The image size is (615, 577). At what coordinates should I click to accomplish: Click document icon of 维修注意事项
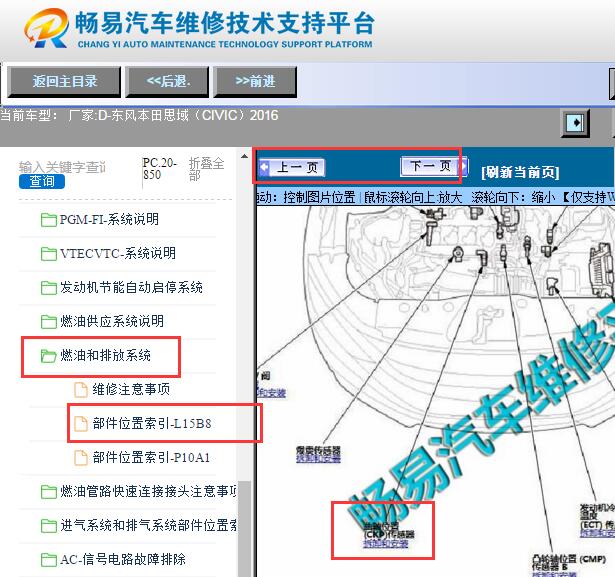[x=81, y=390]
